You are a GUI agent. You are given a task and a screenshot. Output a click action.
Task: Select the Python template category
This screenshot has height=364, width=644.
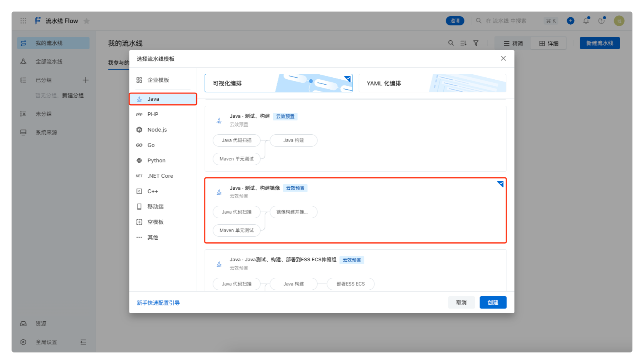click(163, 160)
